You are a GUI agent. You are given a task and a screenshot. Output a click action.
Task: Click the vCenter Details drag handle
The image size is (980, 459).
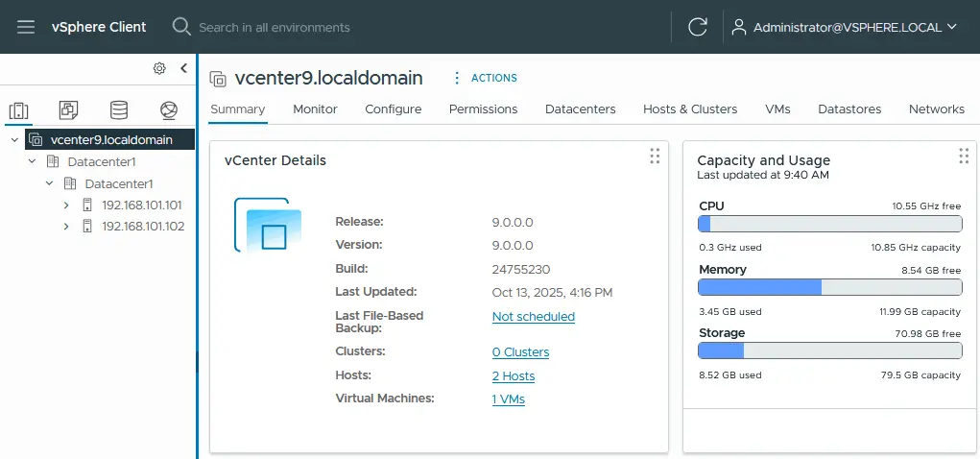(655, 157)
